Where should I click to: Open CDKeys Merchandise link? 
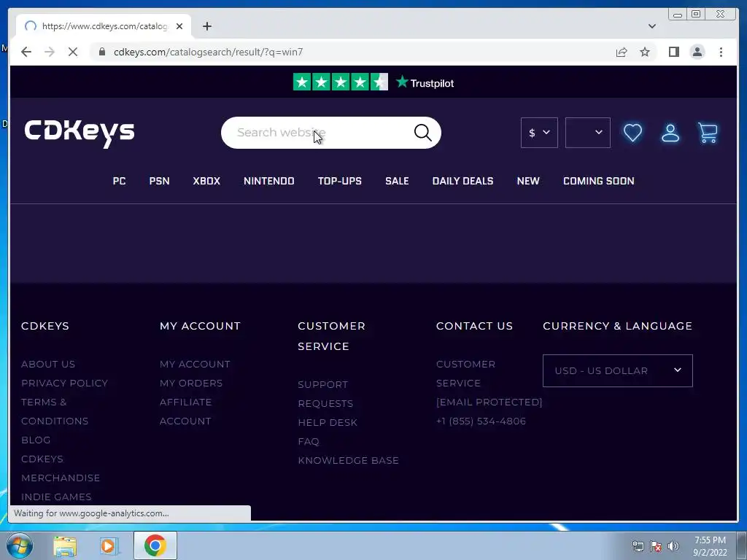[61, 469]
